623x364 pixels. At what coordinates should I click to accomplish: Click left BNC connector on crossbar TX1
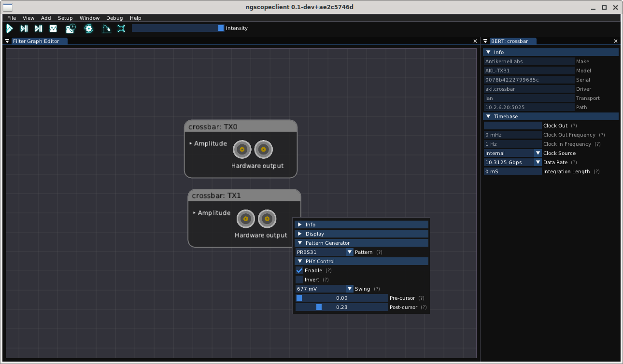pyautogui.click(x=246, y=219)
